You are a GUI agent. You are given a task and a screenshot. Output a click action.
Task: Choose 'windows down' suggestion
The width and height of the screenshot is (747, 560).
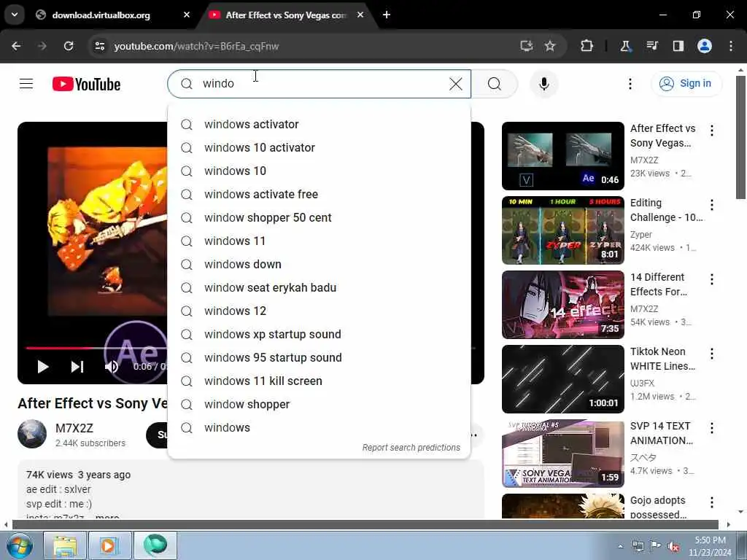320,264
